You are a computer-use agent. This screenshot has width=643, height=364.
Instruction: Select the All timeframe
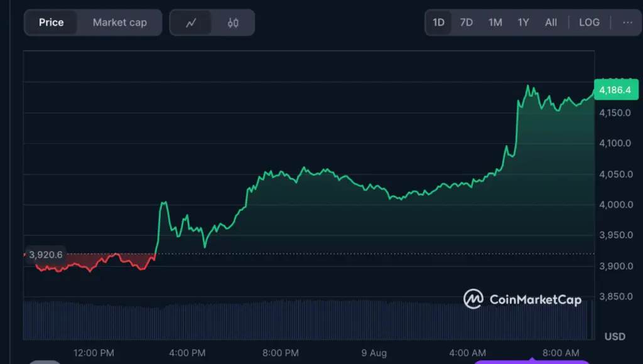tap(551, 22)
